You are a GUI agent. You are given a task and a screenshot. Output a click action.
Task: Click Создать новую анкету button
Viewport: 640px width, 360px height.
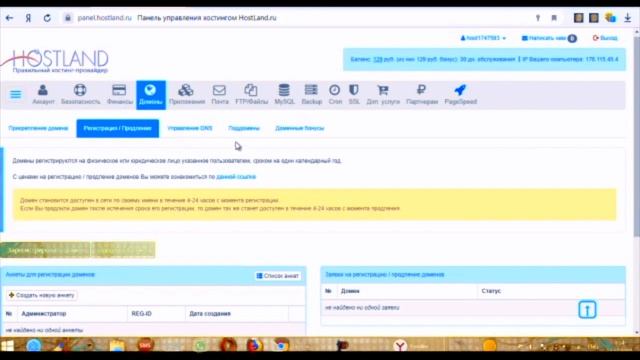point(42,295)
